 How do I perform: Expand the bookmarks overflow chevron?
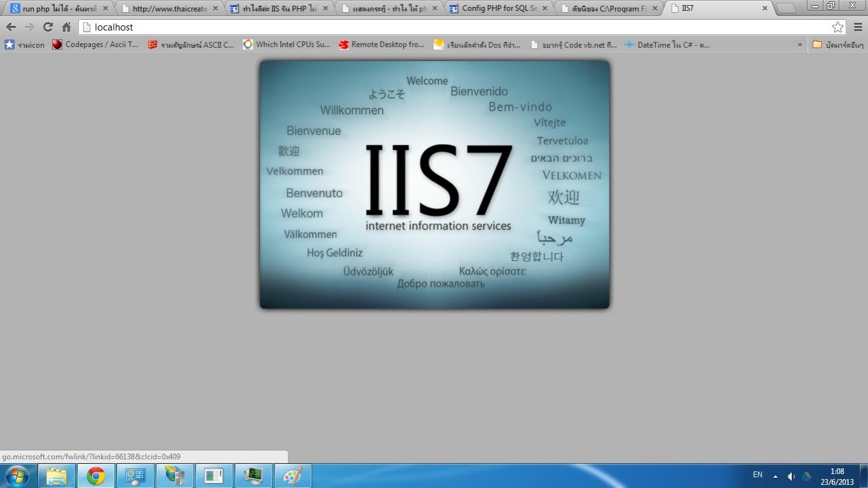pyautogui.click(x=799, y=44)
